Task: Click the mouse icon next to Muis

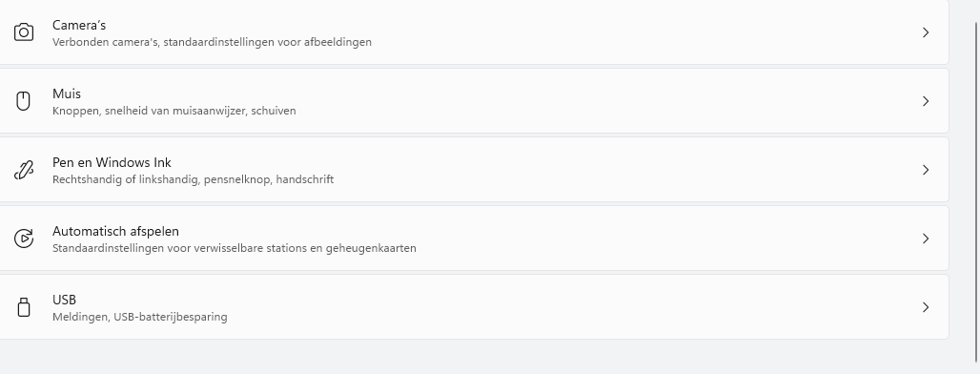Action: (x=23, y=101)
